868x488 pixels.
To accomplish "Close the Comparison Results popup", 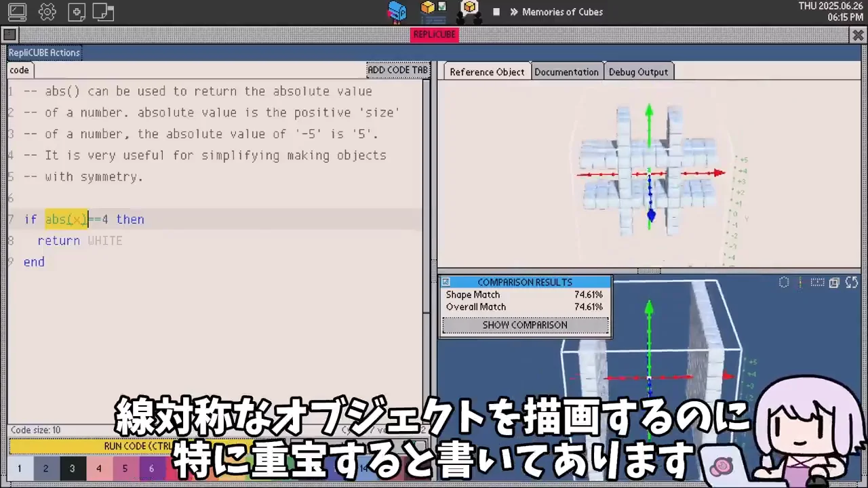I will coord(446,282).
